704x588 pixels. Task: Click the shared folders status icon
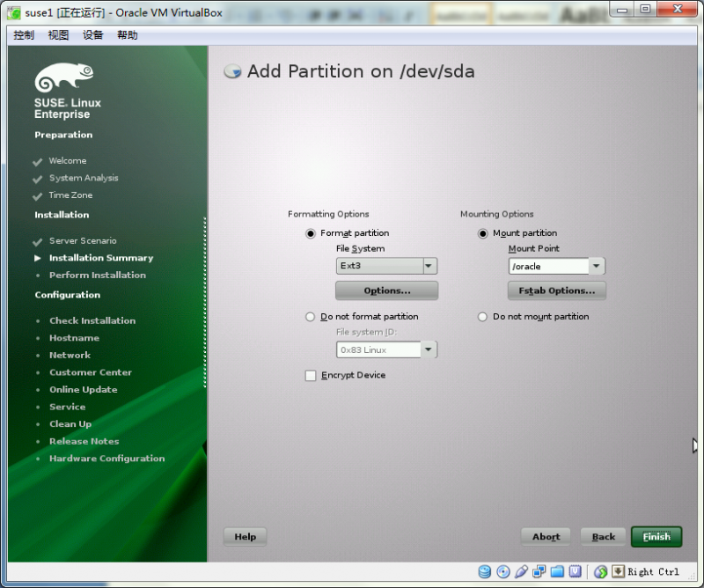[558, 571]
